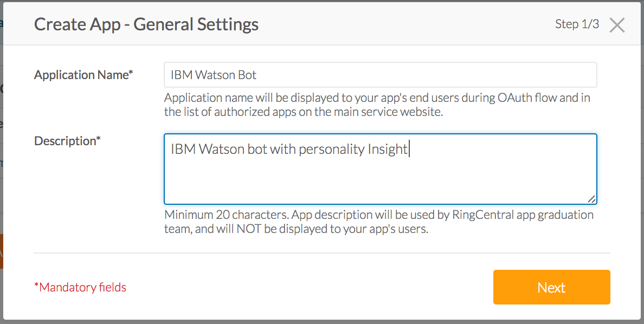Click the Description field label
The height and width of the screenshot is (324, 644).
(67, 140)
